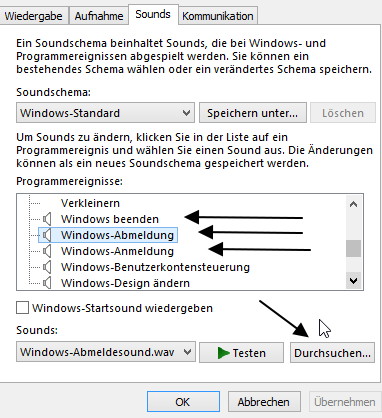Click speaker icon beside Windows-Benutzerkontensteuerung

click(x=47, y=267)
